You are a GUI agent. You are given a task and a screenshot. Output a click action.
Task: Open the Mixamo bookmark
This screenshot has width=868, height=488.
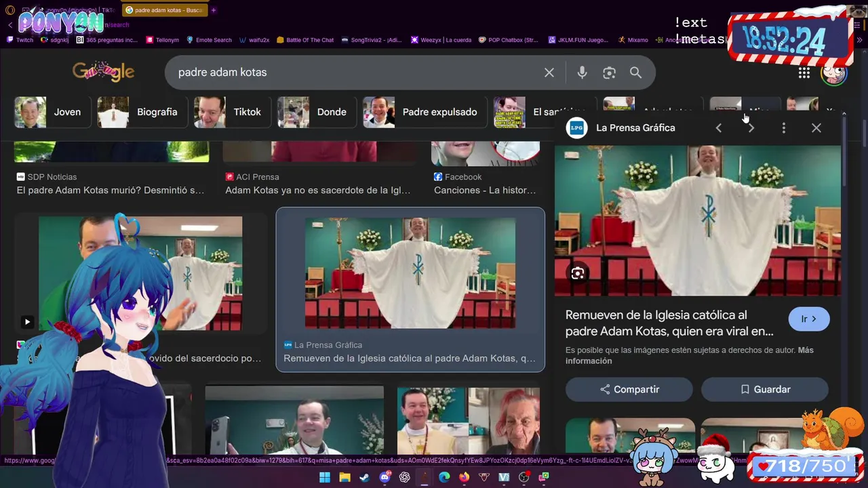click(x=633, y=40)
